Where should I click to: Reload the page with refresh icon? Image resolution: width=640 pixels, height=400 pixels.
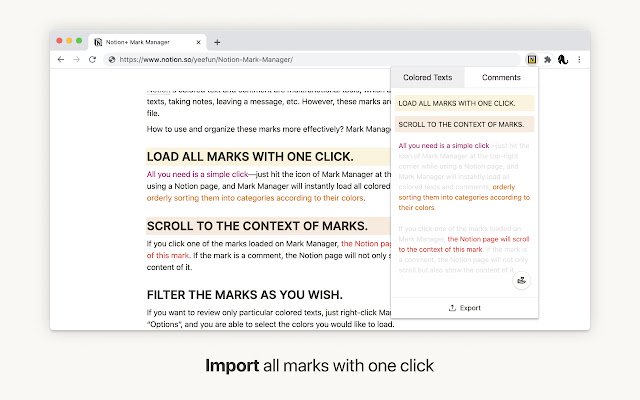point(93,60)
